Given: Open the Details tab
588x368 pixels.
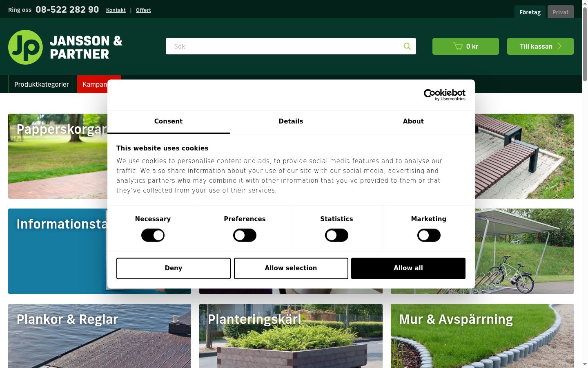Looking at the screenshot, I should coord(291,121).
